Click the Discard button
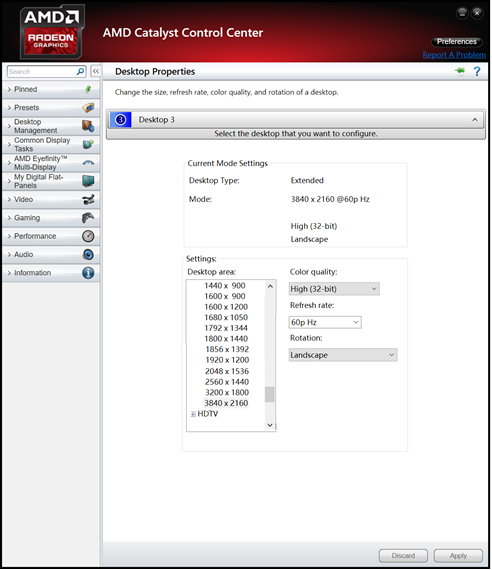 coord(403,555)
